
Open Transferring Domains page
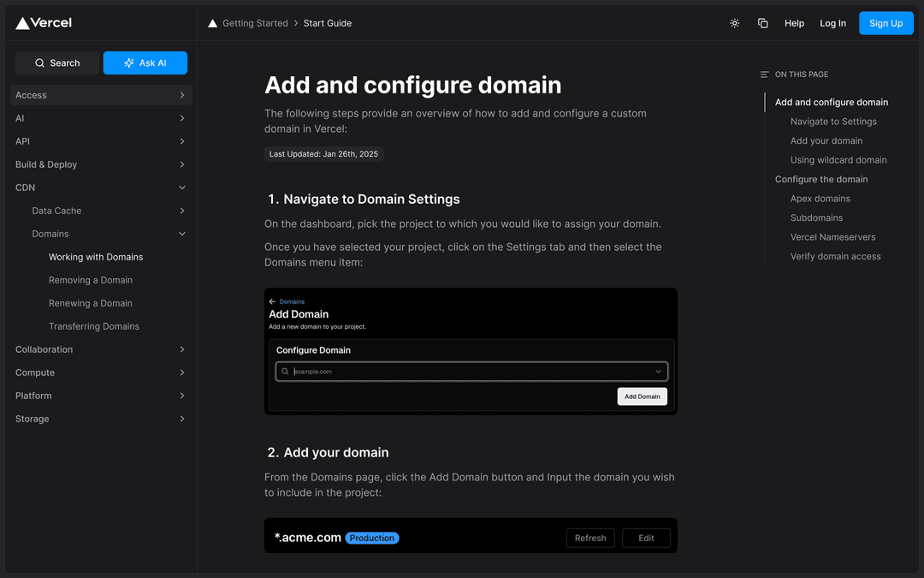[94, 326]
